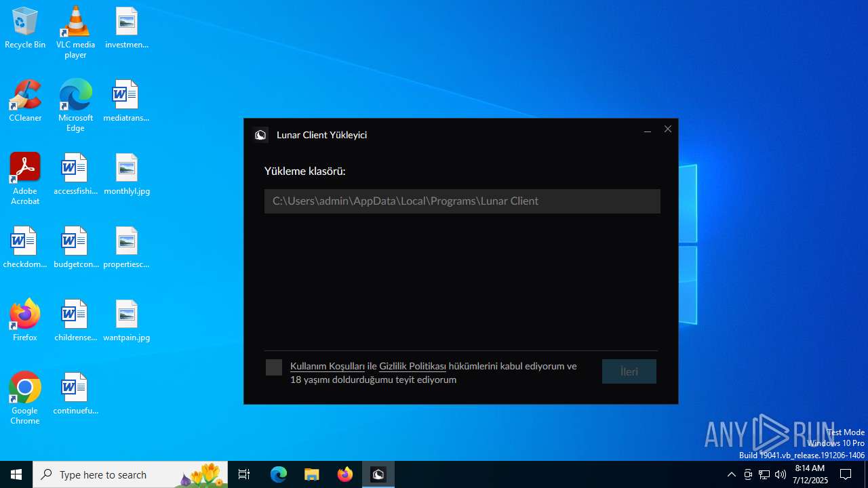Open the notification center icon
Image resolution: width=868 pixels, height=488 pixels.
coord(846,474)
